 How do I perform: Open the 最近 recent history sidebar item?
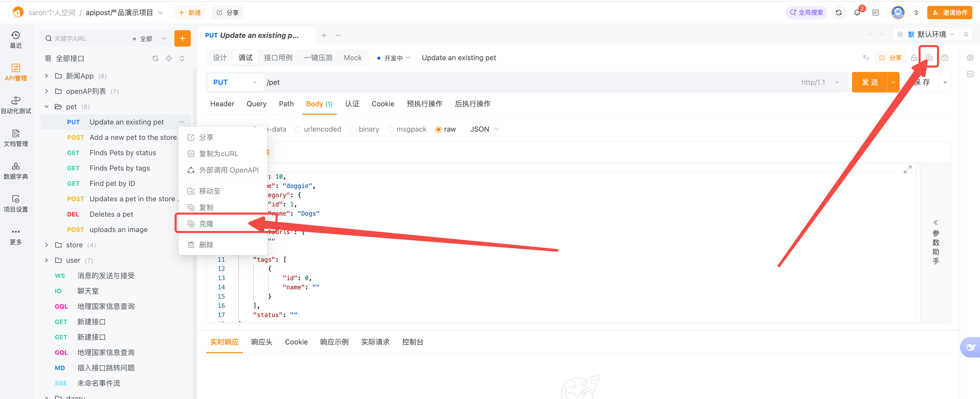(16, 40)
